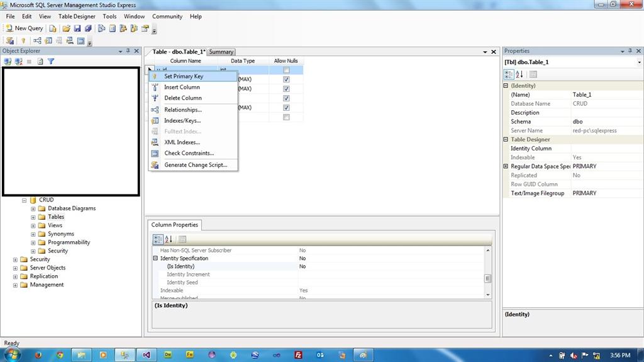Screen dimensions: 644x362
Task: Open the Template Explorer toolbar icon
Action: click(x=134, y=28)
